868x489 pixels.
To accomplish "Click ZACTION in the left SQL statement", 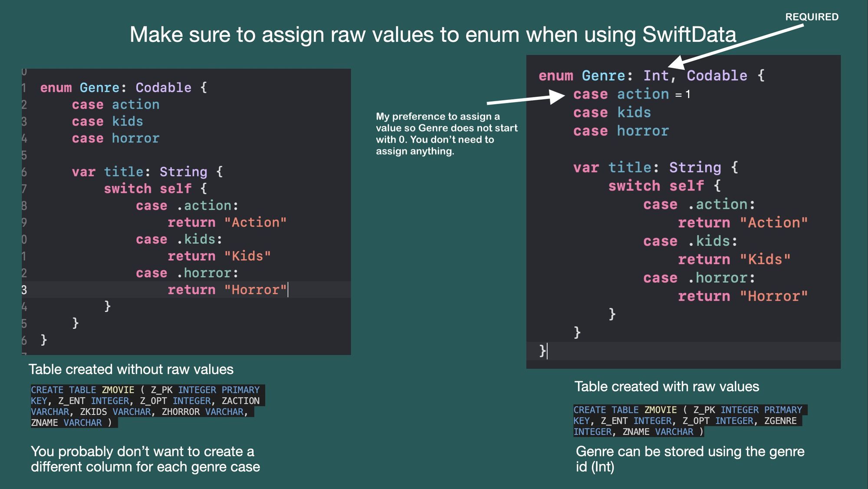I will click(x=240, y=401).
